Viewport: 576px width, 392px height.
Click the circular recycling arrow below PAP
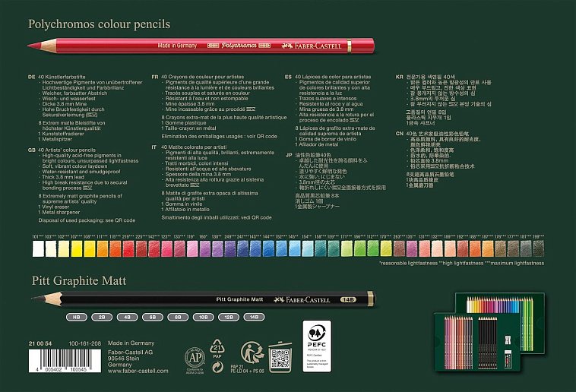coord(217,367)
